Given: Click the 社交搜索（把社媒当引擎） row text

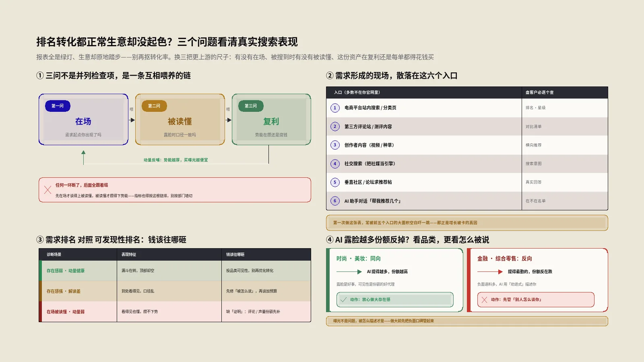Looking at the screenshot, I should (371, 164).
